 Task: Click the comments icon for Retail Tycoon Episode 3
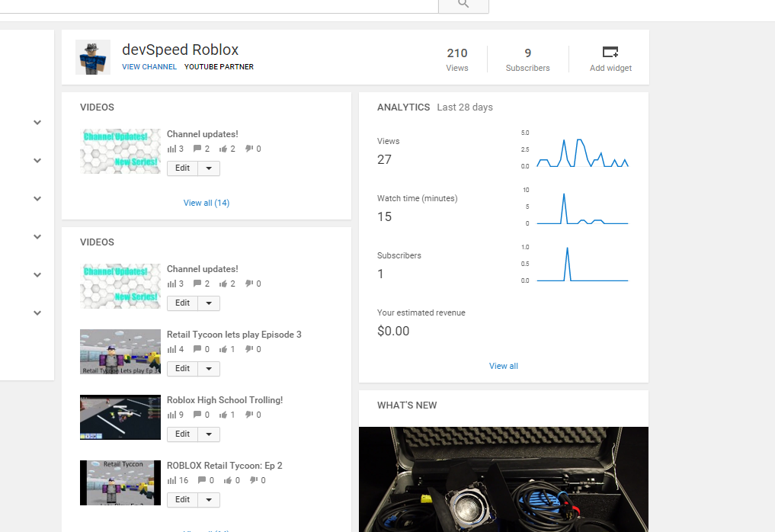pyautogui.click(x=197, y=349)
